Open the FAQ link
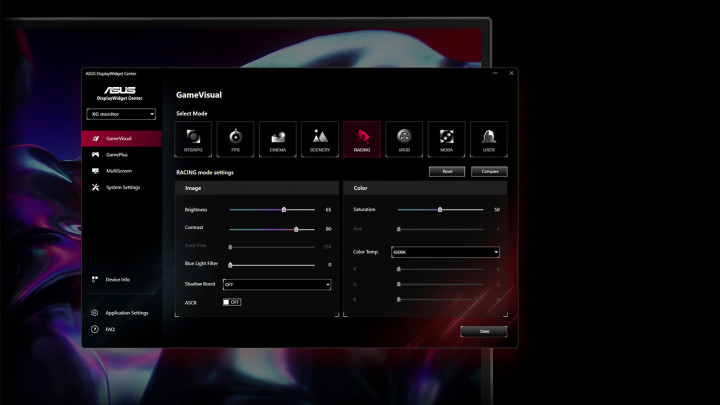Image resolution: width=720 pixels, height=405 pixels. (110, 329)
